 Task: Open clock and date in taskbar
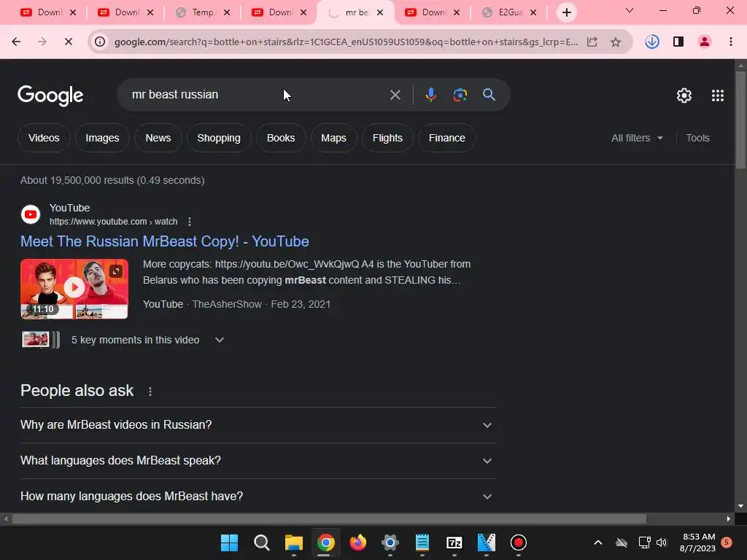click(698, 542)
